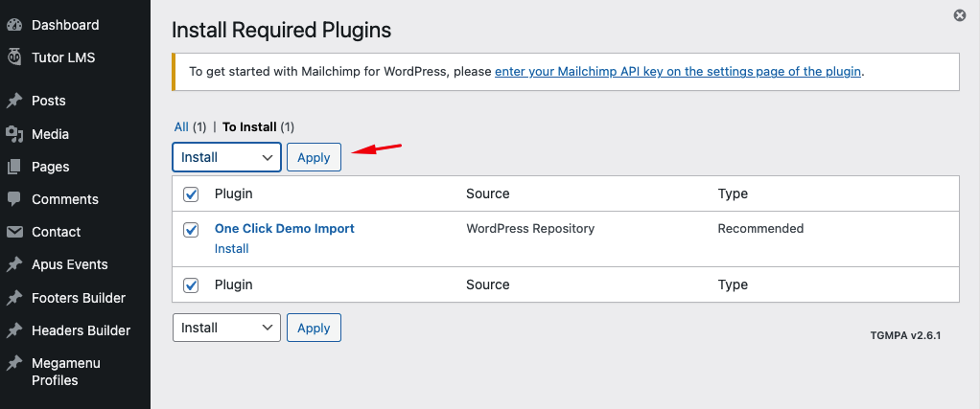Click the Tutor LMS owl icon
Screen dimensions: 980x409
pyautogui.click(x=14, y=57)
